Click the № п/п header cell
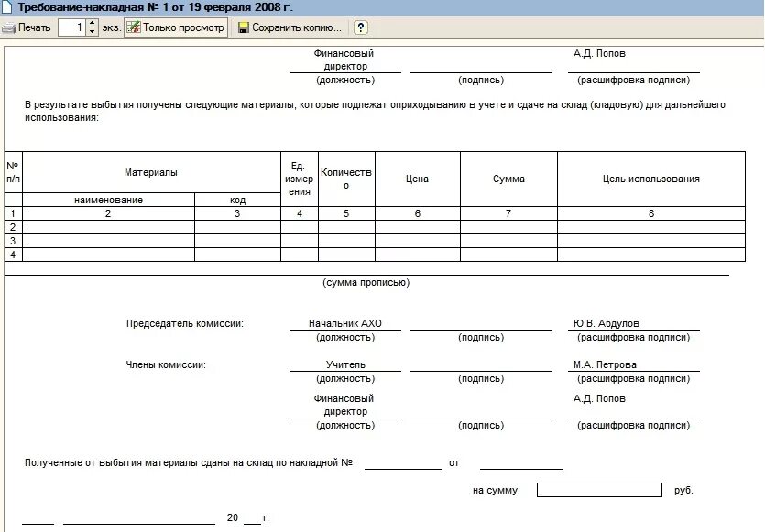 tap(13, 172)
